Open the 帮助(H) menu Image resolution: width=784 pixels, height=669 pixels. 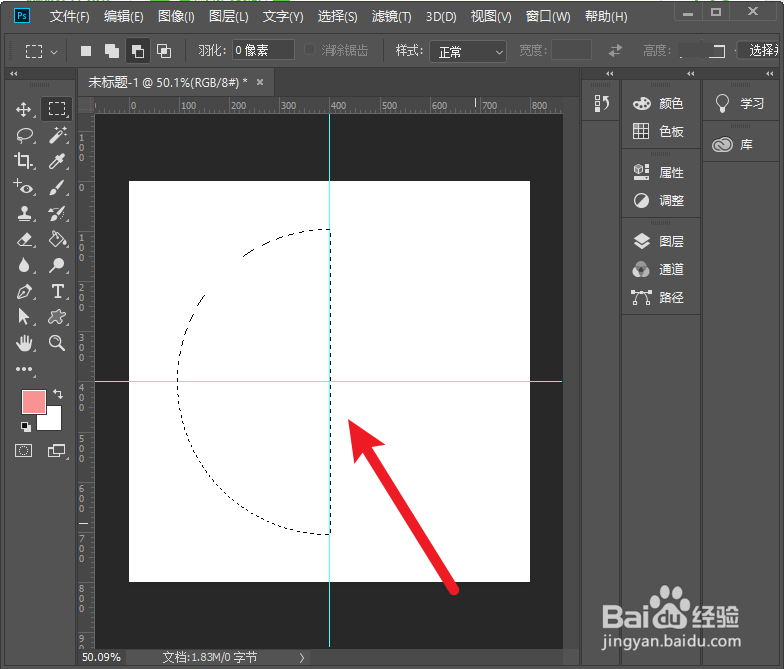pos(606,16)
